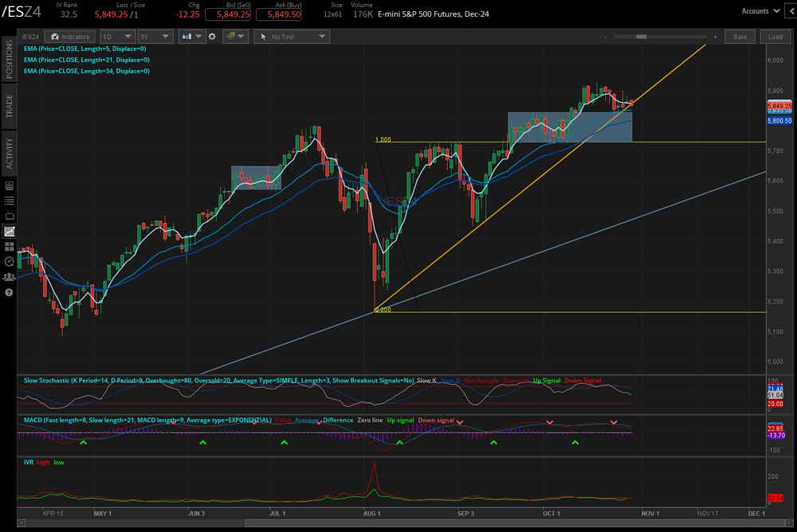The height and width of the screenshot is (532, 797).
Task: Click the grid layout icon beside the gear
Action: coord(234,36)
